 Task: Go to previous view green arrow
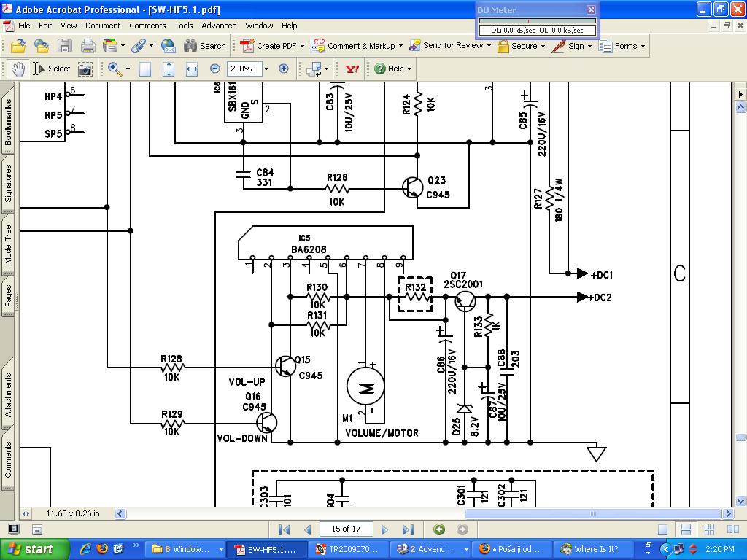click(x=439, y=529)
